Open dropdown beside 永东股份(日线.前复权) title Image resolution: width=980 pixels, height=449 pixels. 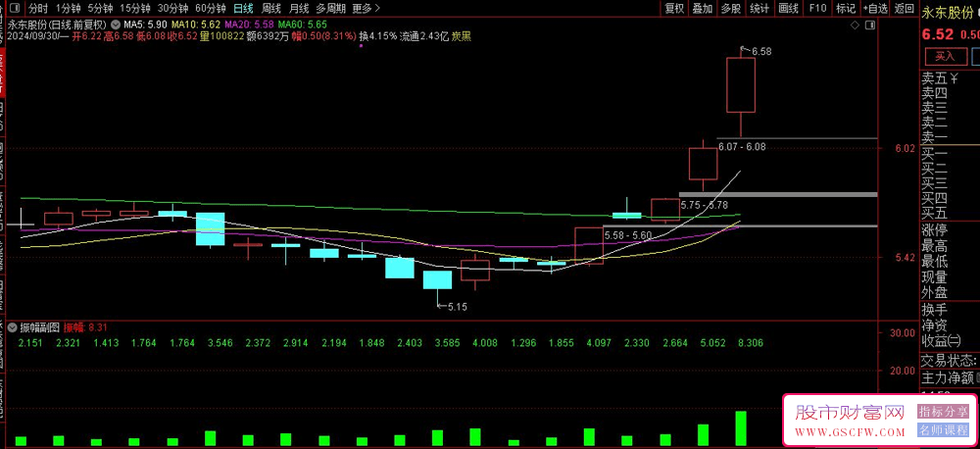click(115, 25)
